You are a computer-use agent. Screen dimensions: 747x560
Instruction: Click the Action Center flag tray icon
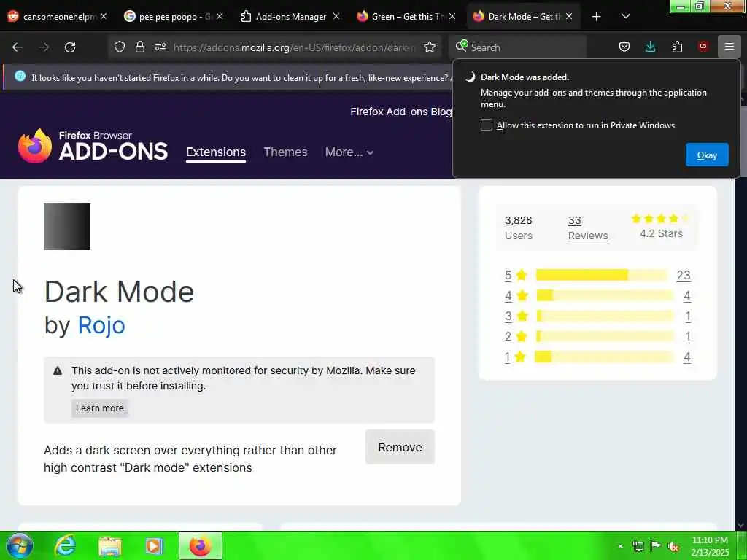[x=656, y=547]
